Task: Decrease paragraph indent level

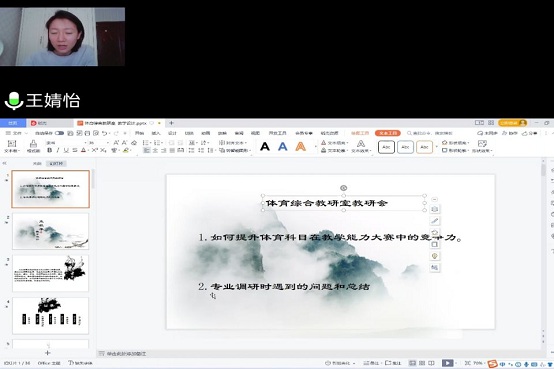Action: click(171, 143)
